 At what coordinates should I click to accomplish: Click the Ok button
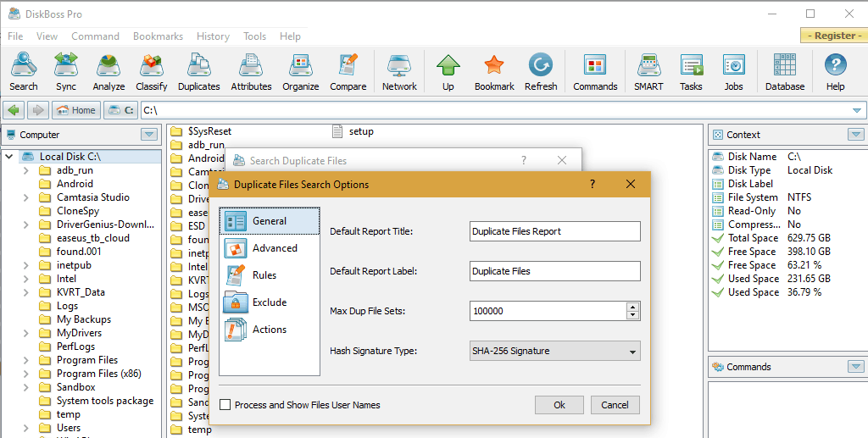(x=559, y=405)
